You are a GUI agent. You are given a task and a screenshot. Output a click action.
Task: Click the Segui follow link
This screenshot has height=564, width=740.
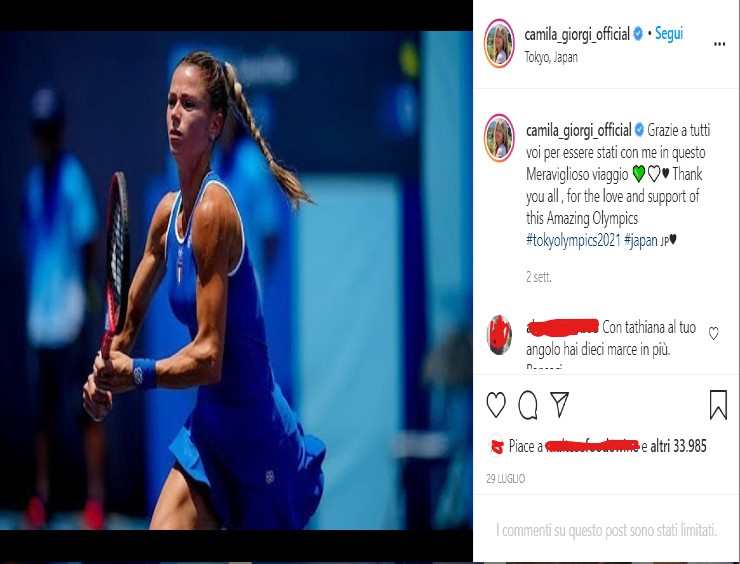coord(669,34)
